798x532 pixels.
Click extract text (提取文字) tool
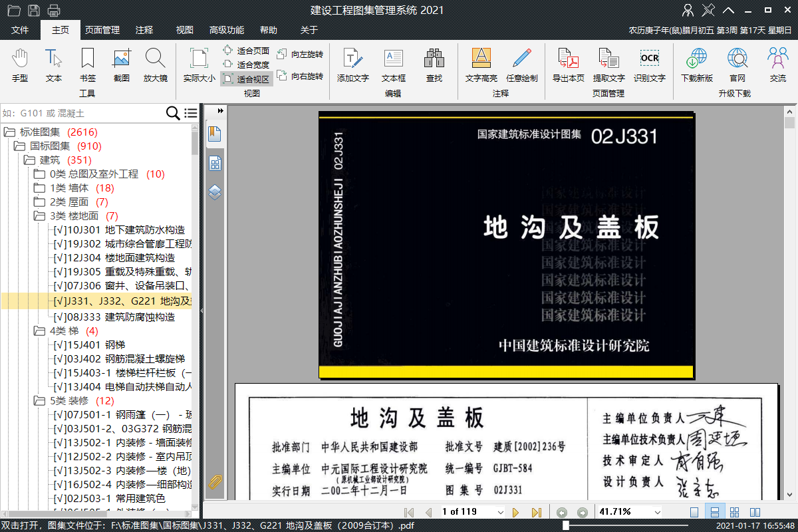(609, 65)
